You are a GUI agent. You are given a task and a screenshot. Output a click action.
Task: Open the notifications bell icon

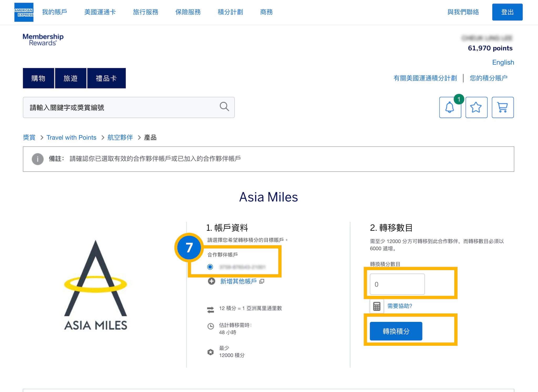(x=450, y=107)
